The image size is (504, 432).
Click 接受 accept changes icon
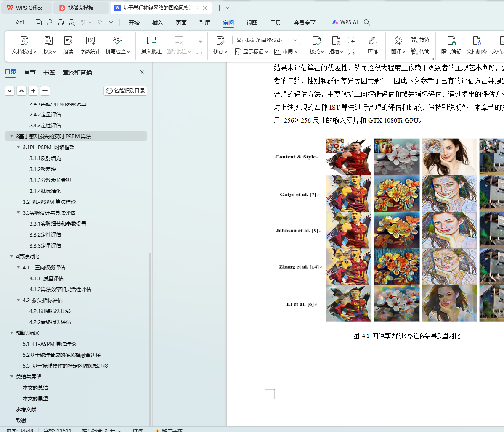[x=317, y=45]
